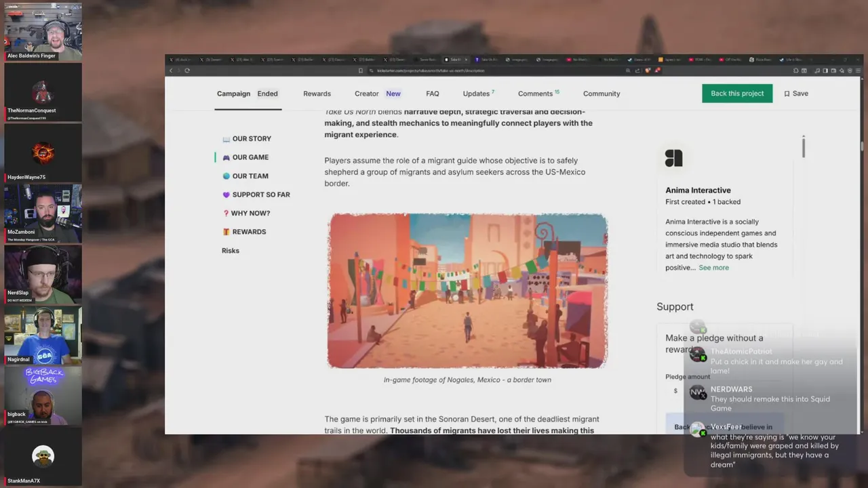The image size is (868, 488).
Task: Open the Nogales border town game image
Action: coord(467,291)
